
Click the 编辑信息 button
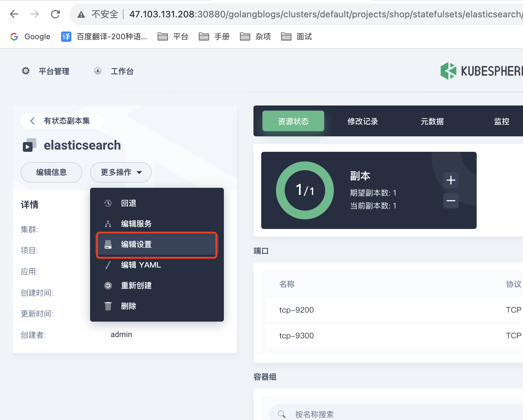pos(51,172)
